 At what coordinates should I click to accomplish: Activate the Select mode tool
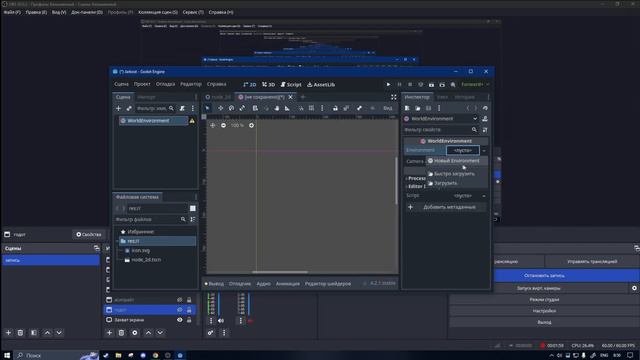pos(207,108)
